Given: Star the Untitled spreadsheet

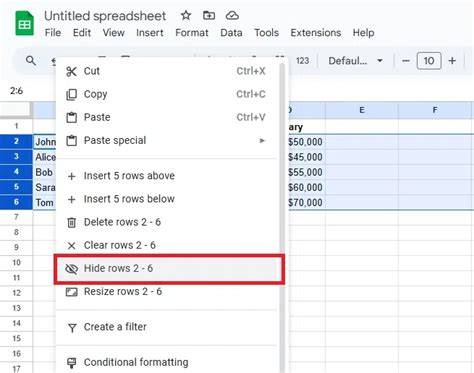Looking at the screenshot, I should tap(186, 15).
